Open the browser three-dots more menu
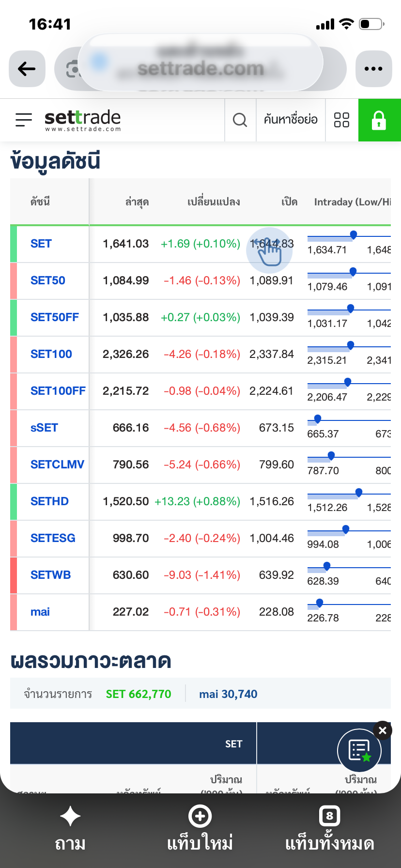 (373, 69)
